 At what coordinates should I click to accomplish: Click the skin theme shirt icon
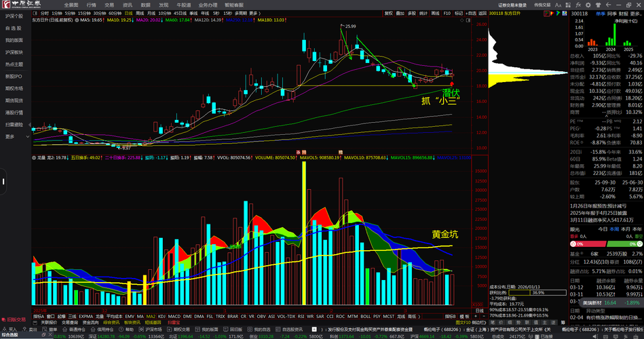click(x=599, y=5)
